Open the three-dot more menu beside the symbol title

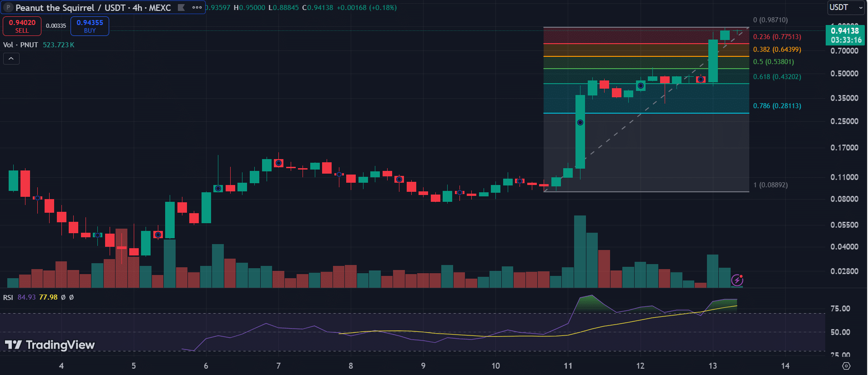coord(197,7)
